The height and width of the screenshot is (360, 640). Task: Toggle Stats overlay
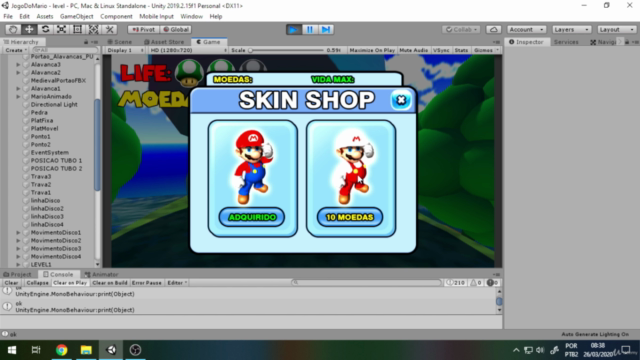pyautogui.click(x=461, y=50)
